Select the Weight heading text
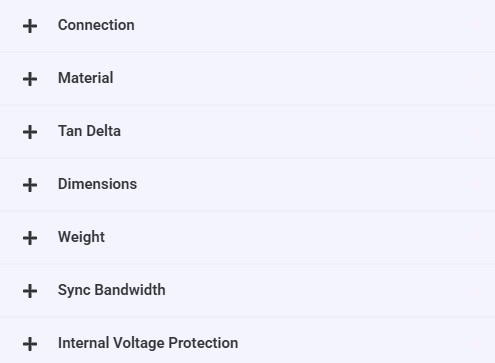This screenshot has width=495, height=363. (x=81, y=237)
